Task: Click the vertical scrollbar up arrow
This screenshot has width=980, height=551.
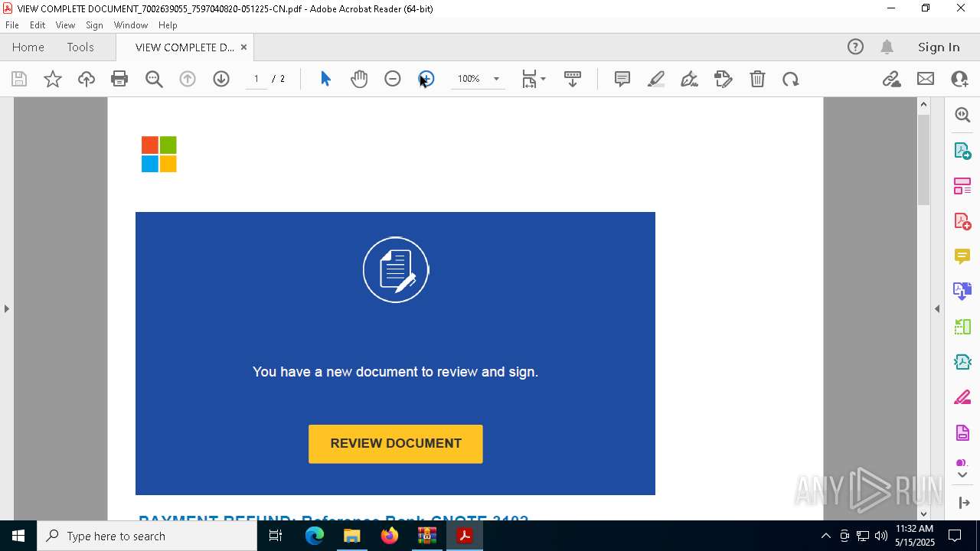Action: click(x=923, y=104)
